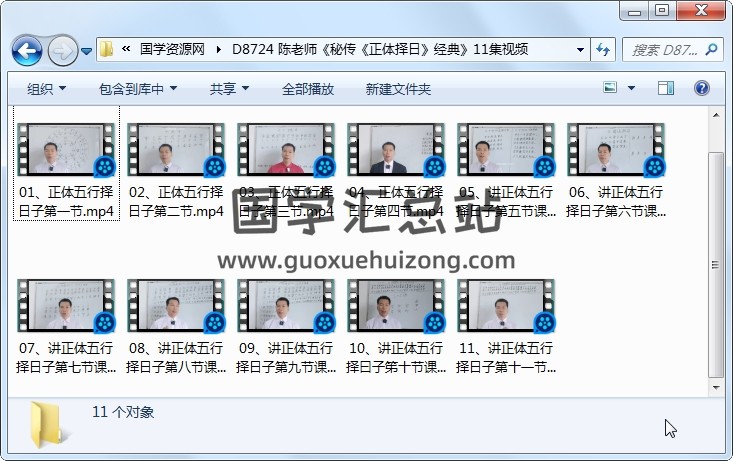This screenshot has height=461, width=733.
Task: Click the window maximize button
Action: click(662, 10)
